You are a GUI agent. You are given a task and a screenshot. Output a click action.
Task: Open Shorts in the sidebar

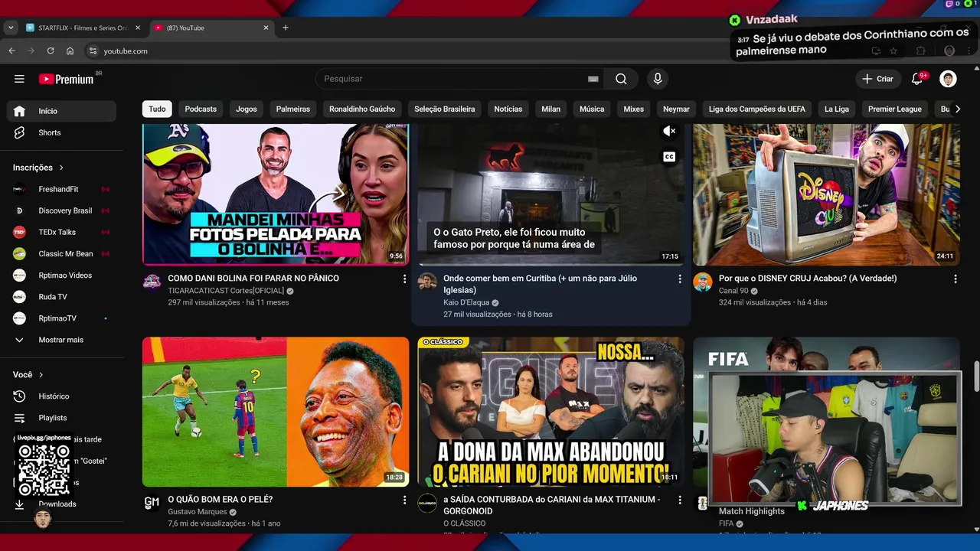(x=62, y=132)
